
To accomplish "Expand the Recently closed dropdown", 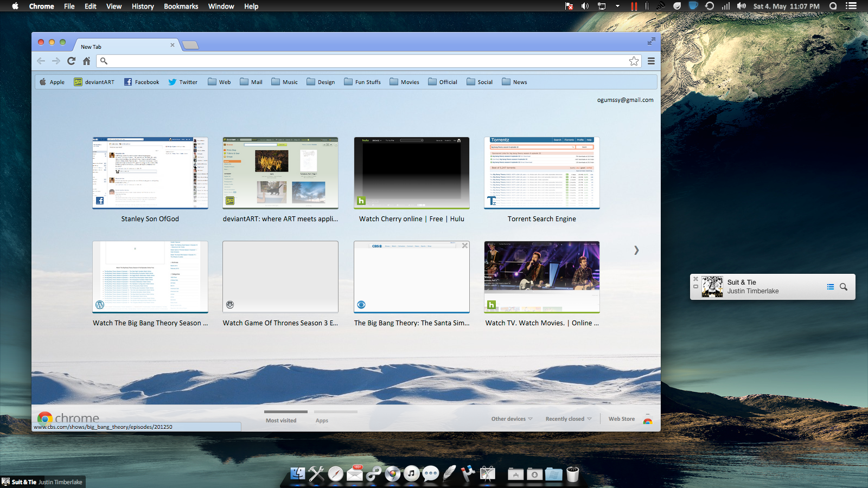I will [x=568, y=419].
